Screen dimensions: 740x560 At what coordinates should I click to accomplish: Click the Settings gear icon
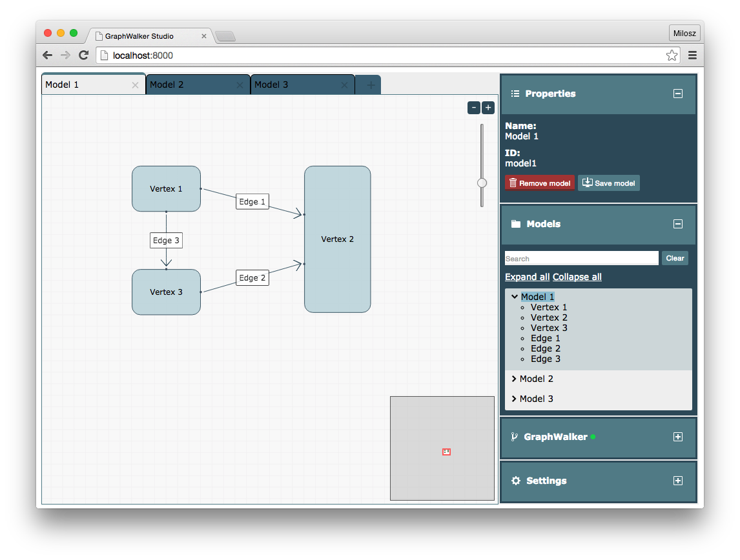[x=515, y=480]
